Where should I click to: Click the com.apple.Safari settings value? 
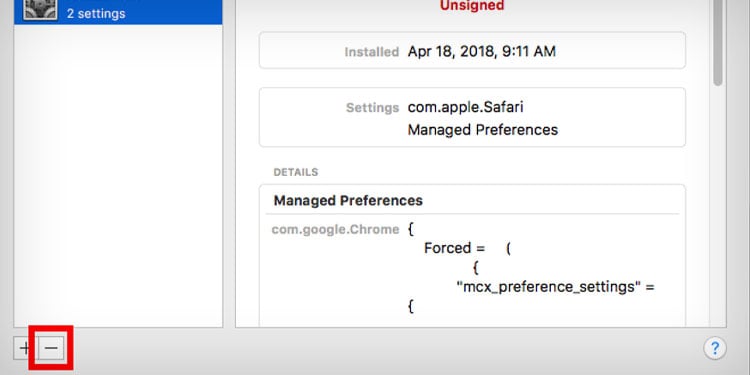465,107
